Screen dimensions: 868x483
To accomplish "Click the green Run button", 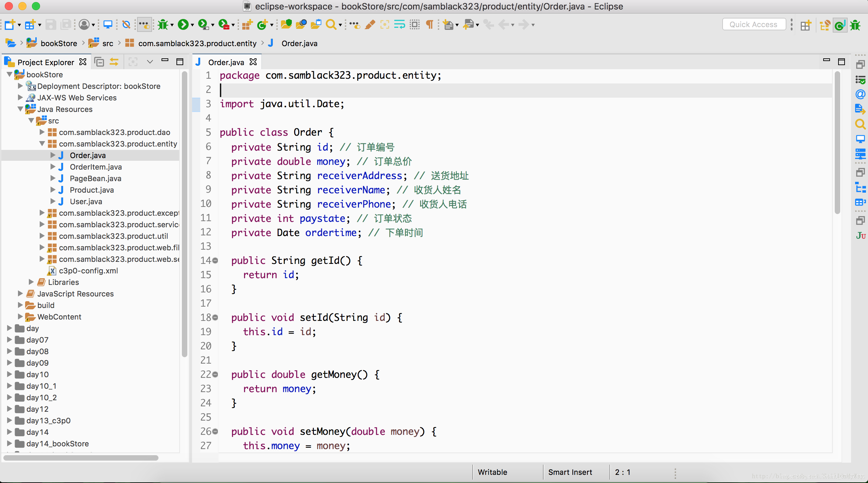I will pyautogui.click(x=183, y=24).
